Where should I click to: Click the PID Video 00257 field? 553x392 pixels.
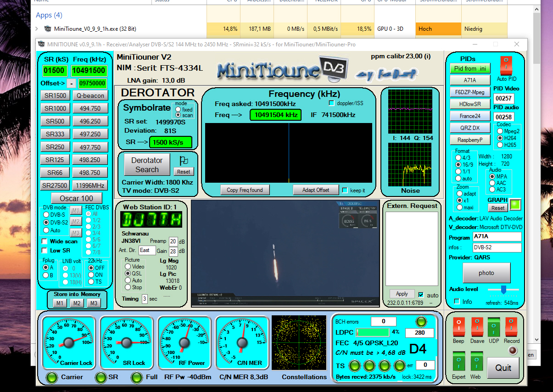[503, 99]
